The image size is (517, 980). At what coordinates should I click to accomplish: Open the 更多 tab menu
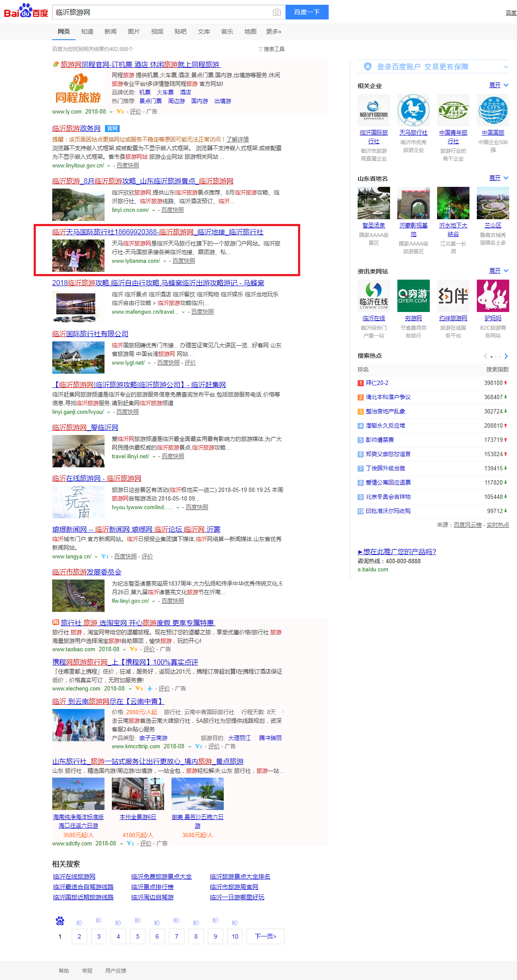[x=273, y=32]
